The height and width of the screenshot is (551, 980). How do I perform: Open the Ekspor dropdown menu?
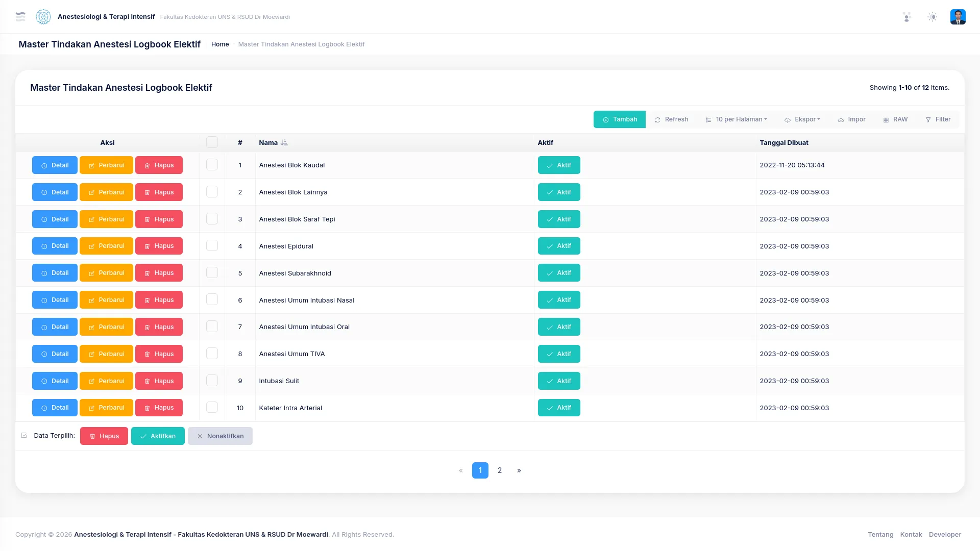[802, 119]
